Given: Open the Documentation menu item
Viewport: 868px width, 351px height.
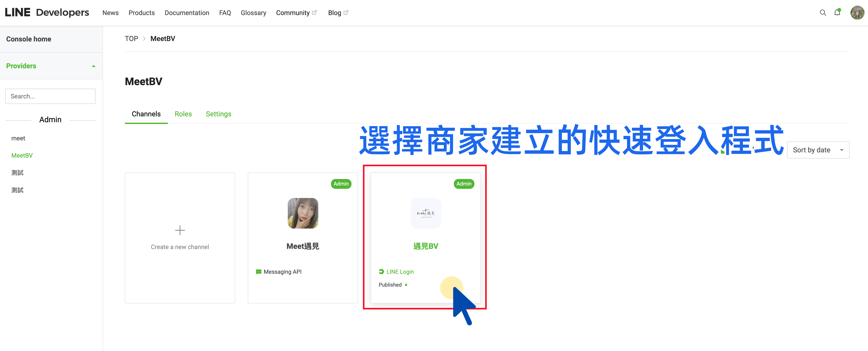Looking at the screenshot, I should tap(187, 13).
